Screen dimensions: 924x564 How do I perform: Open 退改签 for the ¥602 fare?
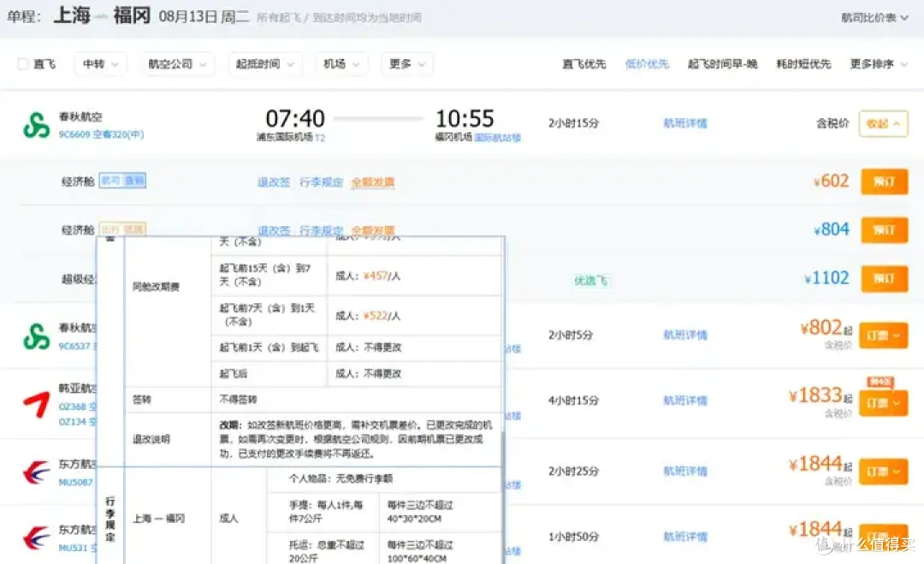pos(274,182)
